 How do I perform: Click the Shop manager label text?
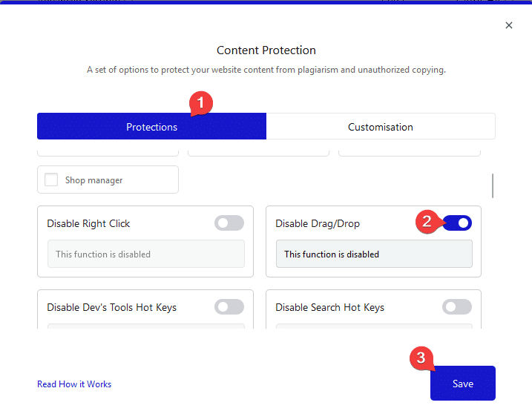[x=93, y=180]
